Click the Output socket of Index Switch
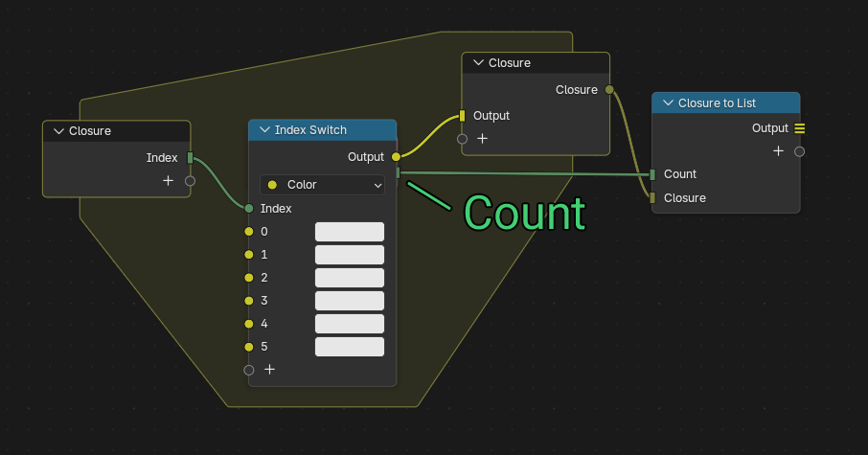 [x=396, y=157]
